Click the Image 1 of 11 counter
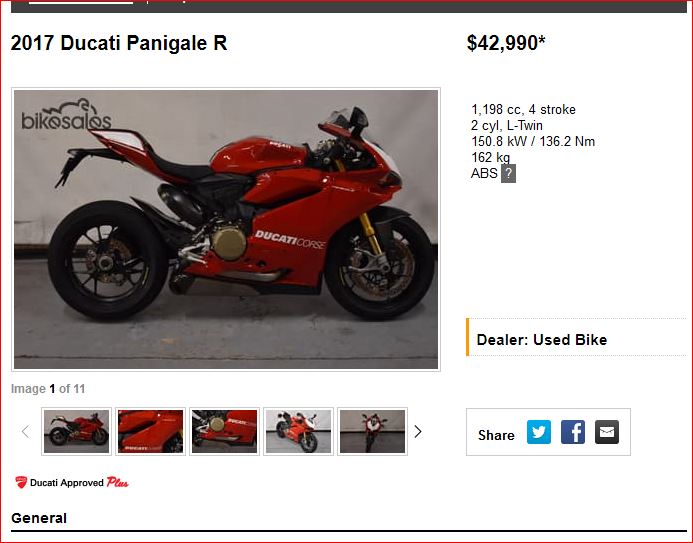The image size is (693, 543). click(x=48, y=389)
